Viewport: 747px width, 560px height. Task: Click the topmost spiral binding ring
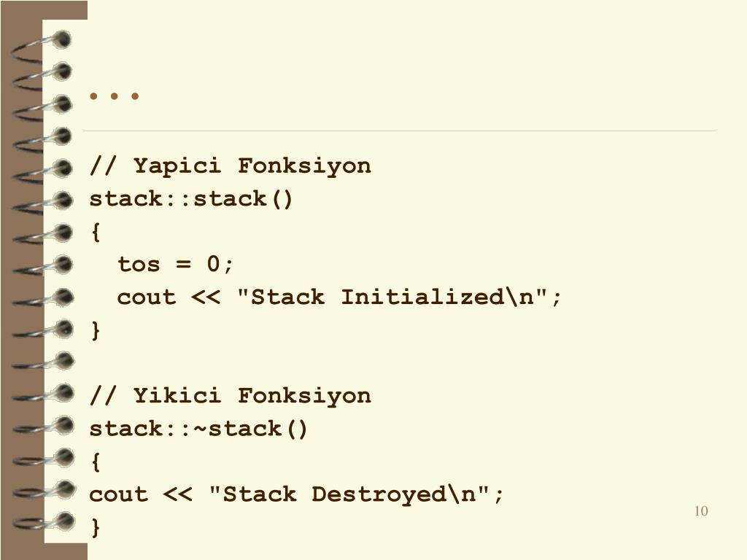click(x=42, y=46)
